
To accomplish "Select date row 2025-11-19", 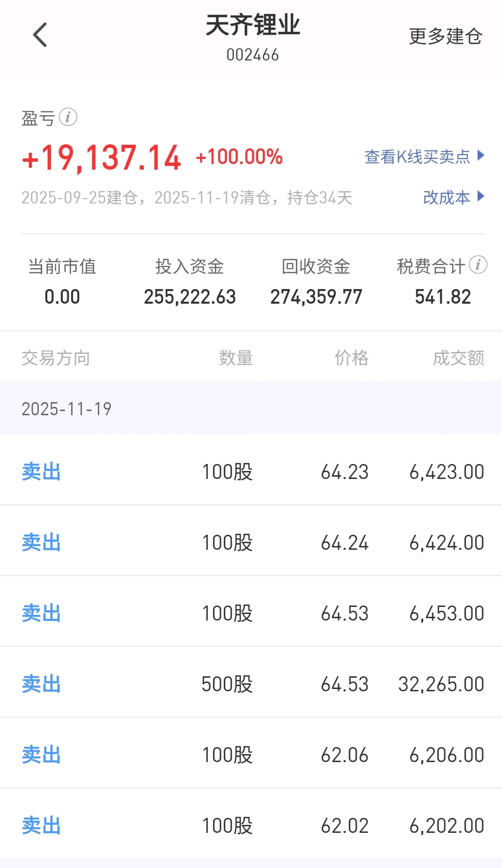I will (251, 408).
